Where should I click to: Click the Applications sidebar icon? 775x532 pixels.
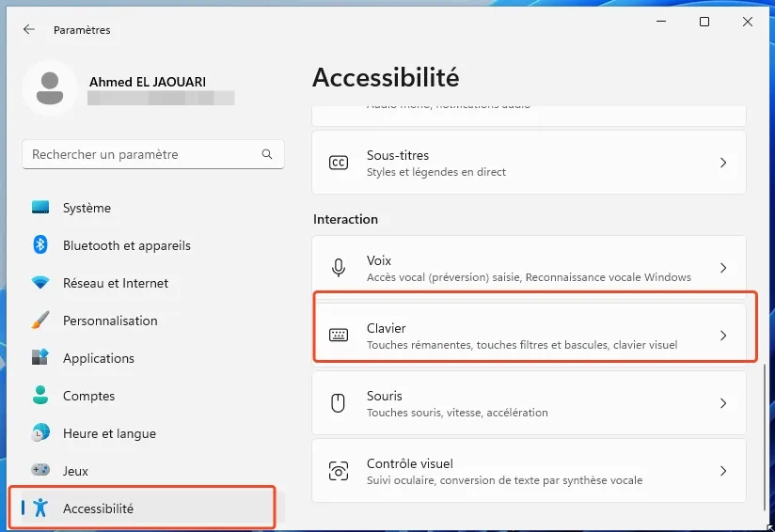pyautogui.click(x=40, y=356)
